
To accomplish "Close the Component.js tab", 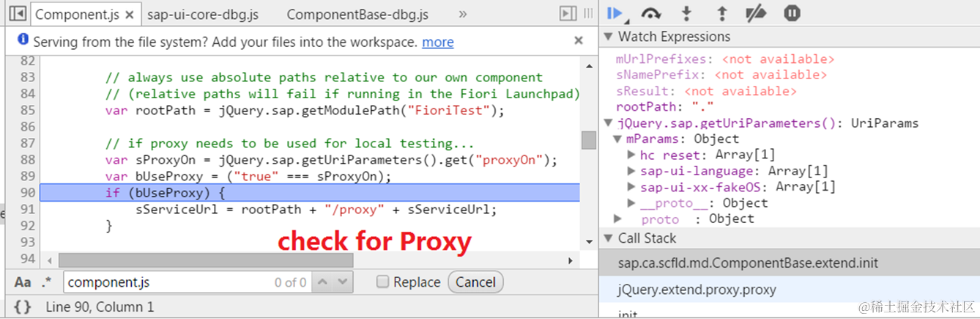I will 130,15.
